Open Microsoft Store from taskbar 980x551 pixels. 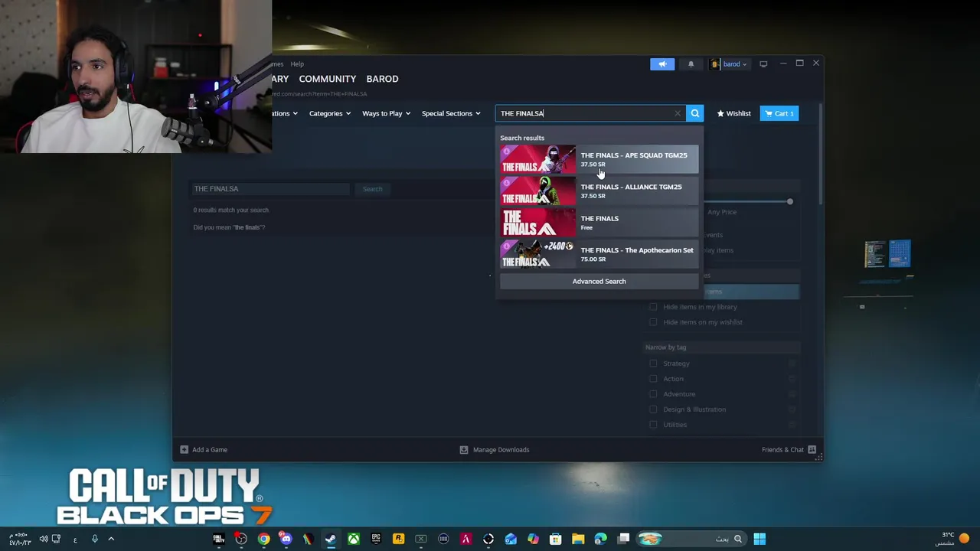(556, 539)
